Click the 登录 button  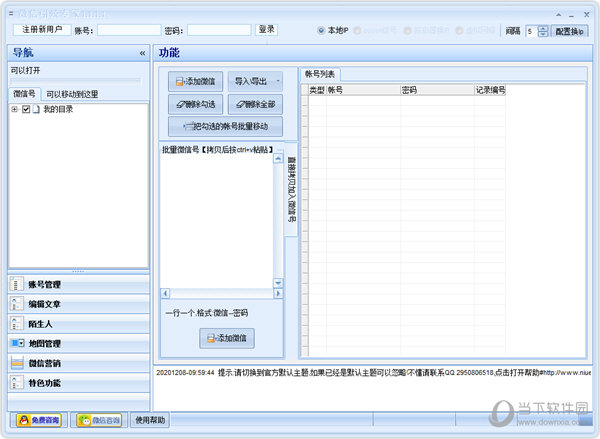266,29
